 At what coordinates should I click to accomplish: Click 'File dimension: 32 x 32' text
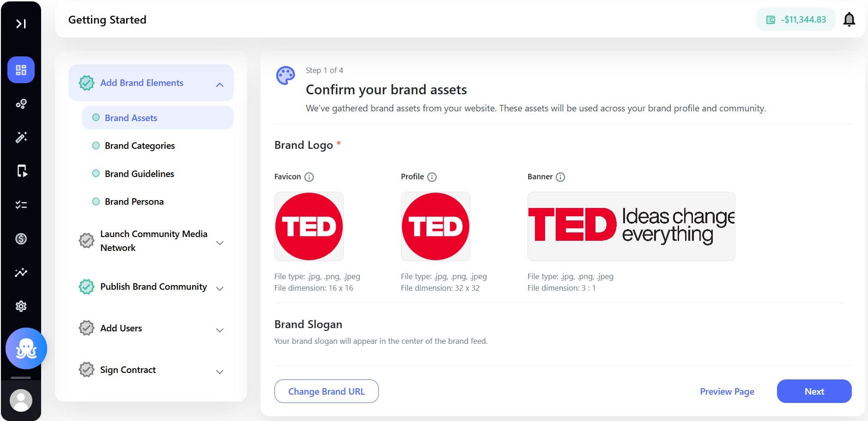[x=440, y=288]
